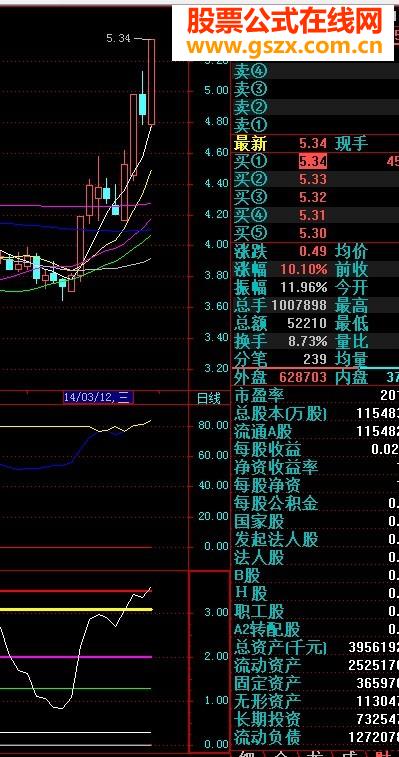Select the 14/03/12 date marker
Viewport: 399px width, 757px height.
pyautogui.click(x=98, y=397)
